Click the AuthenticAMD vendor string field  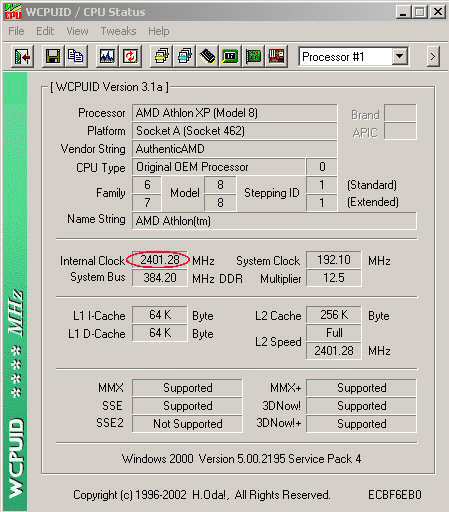point(234,149)
